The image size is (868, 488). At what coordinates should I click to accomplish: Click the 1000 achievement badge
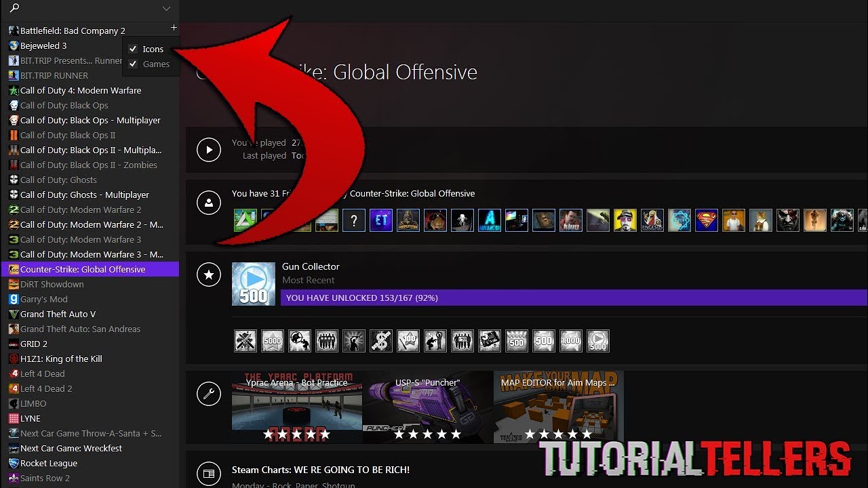click(x=571, y=341)
